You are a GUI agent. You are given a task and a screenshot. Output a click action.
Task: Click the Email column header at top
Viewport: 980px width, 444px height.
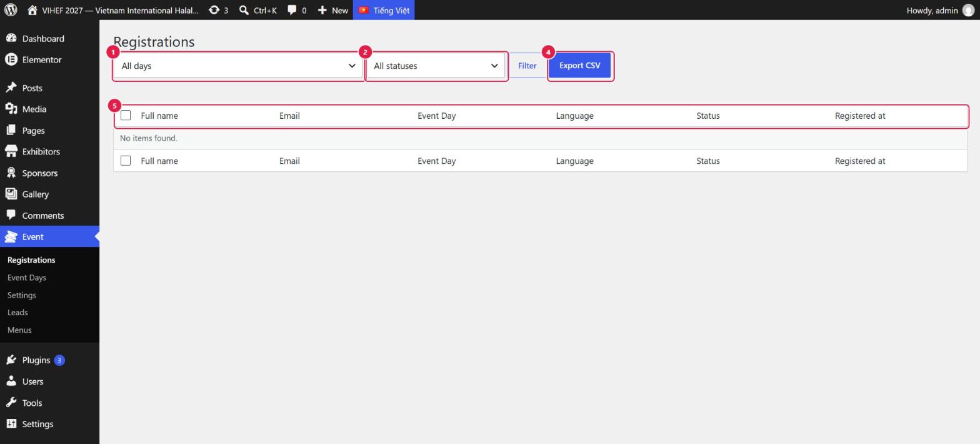[x=289, y=116]
